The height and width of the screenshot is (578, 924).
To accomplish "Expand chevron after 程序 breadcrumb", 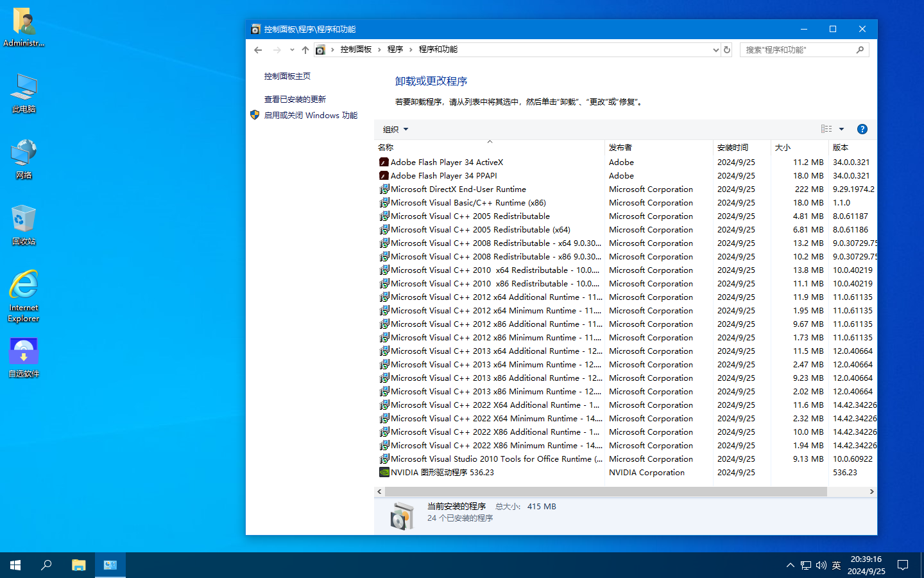I will [x=411, y=49].
